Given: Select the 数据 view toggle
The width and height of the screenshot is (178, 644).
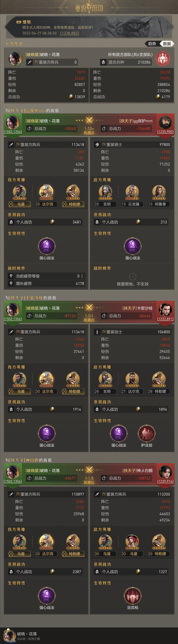Looking at the screenshot, I should [167, 43].
